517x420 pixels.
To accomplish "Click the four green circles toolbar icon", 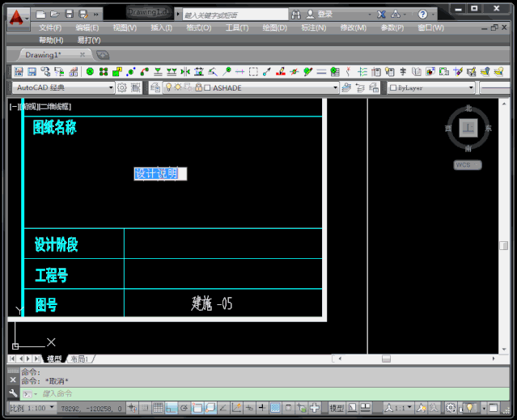I will tap(104, 71).
